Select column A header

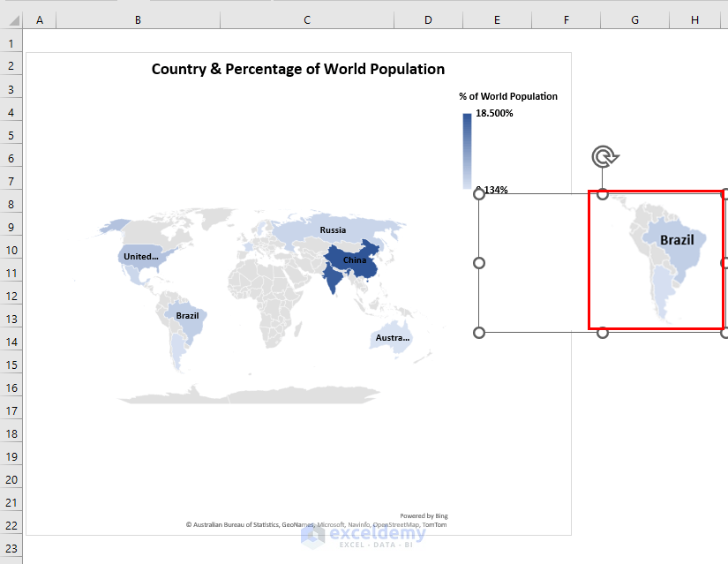pyautogui.click(x=40, y=20)
